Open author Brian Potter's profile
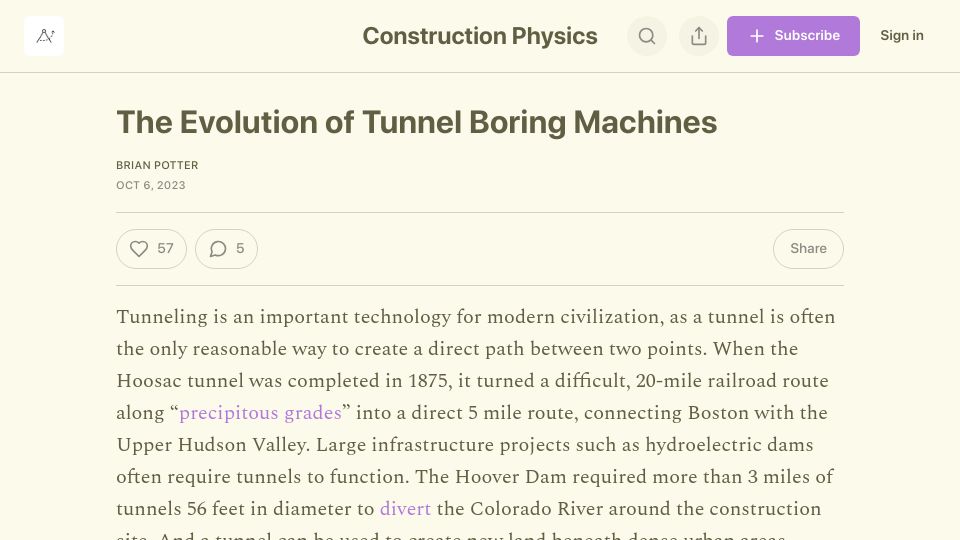The height and width of the screenshot is (540, 960). (x=157, y=165)
